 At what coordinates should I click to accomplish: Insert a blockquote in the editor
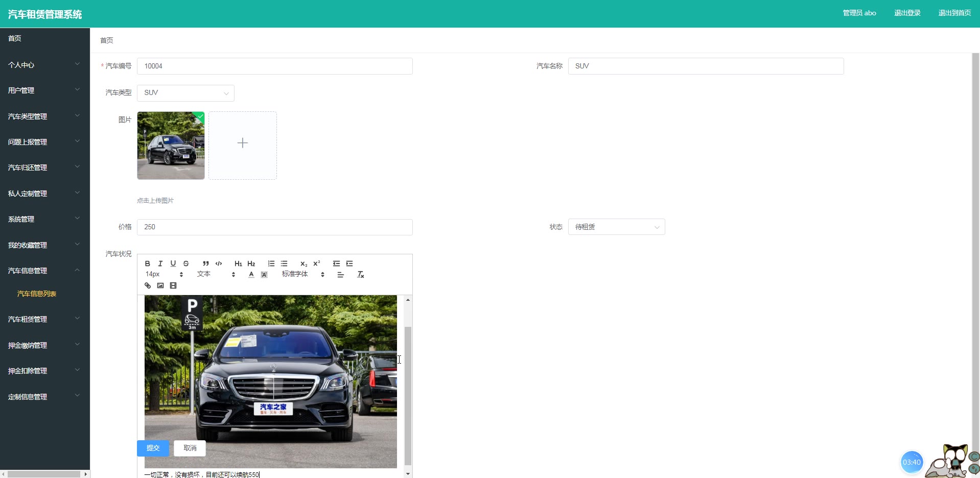[x=205, y=264]
